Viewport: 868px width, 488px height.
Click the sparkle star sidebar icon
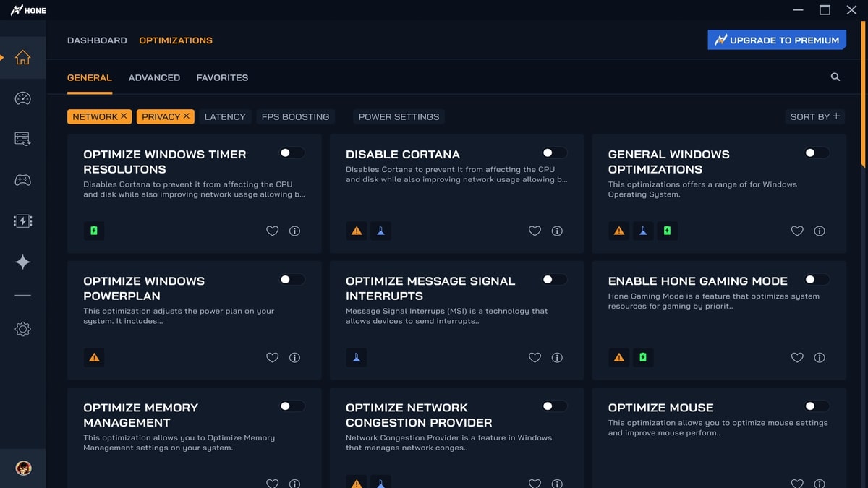point(22,262)
